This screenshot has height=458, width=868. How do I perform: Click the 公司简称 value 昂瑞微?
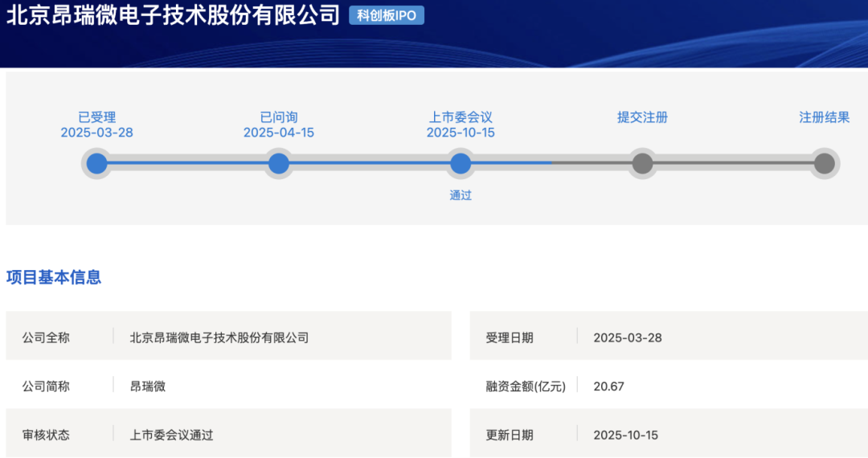[x=148, y=386]
